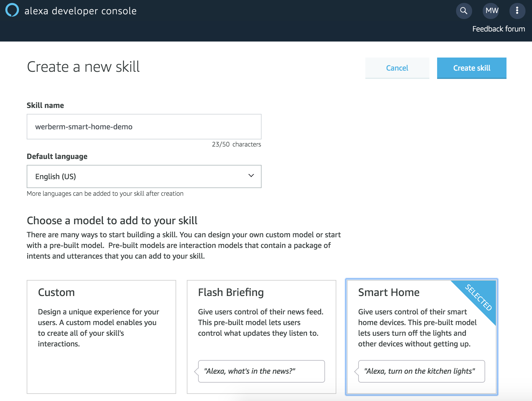Open search with the magnifier icon

464,11
